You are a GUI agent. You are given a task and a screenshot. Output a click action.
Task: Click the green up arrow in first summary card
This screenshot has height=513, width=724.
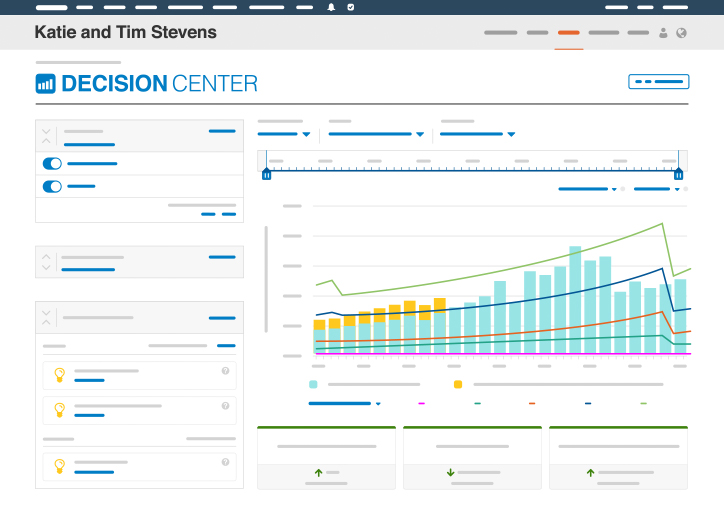[x=319, y=473]
